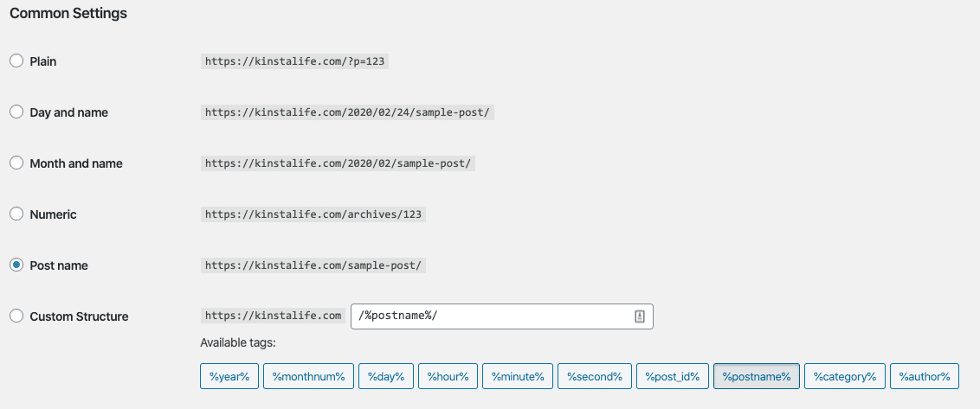This screenshot has width=980, height=409.
Task: Add the %category% tag
Action: [x=844, y=376]
